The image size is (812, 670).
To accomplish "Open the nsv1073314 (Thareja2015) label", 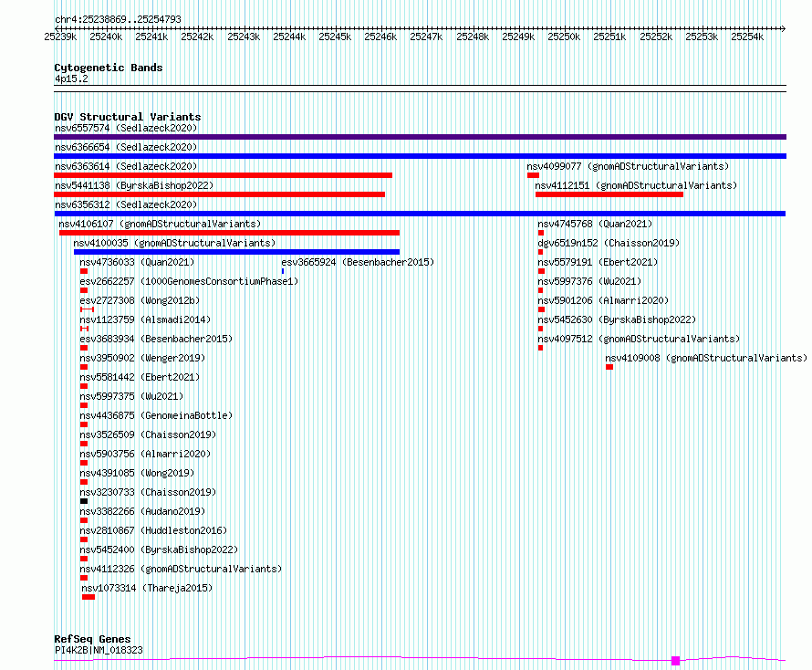I will click(x=147, y=588).
